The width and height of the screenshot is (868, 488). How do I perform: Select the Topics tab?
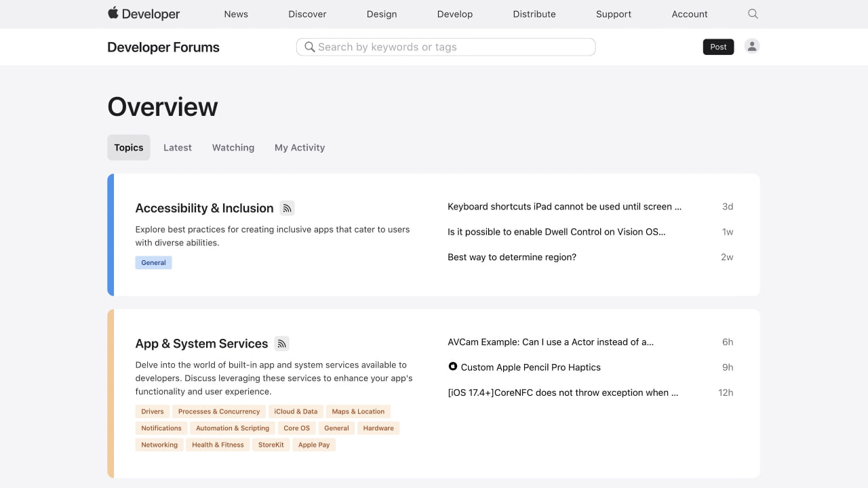click(129, 147)
